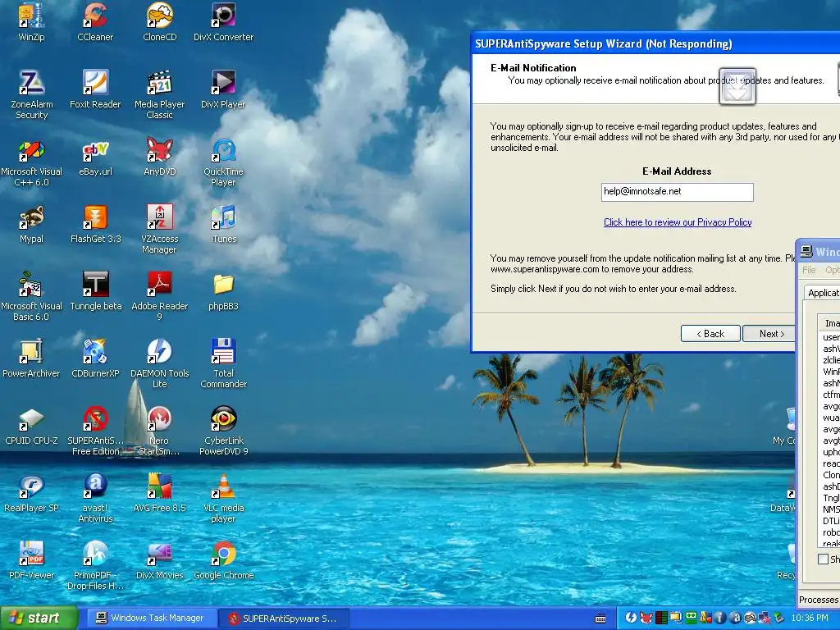Image resolution: width=840 pixels, height=630 pixels.
Task: Click the red-green meter tray icon
Action: pyautogui.click(x=662, y=618)
